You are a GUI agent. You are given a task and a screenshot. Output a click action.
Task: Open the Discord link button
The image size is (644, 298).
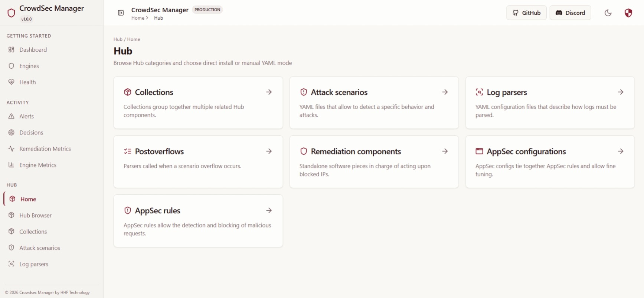click(x=570, y=13)
